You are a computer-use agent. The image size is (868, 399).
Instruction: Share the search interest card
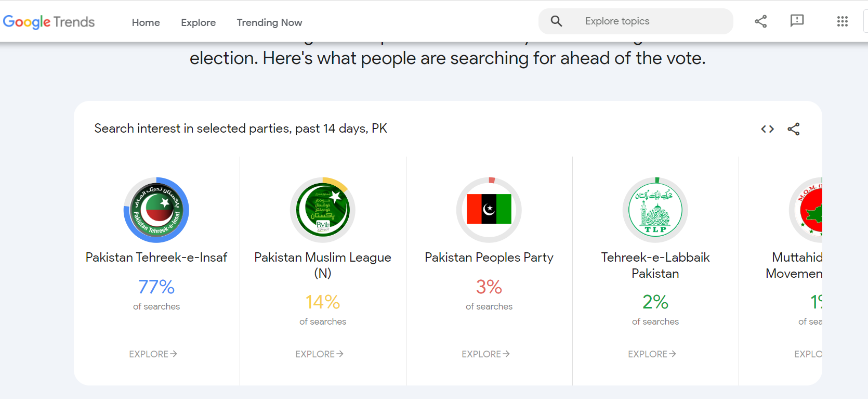tap(793, 129)
